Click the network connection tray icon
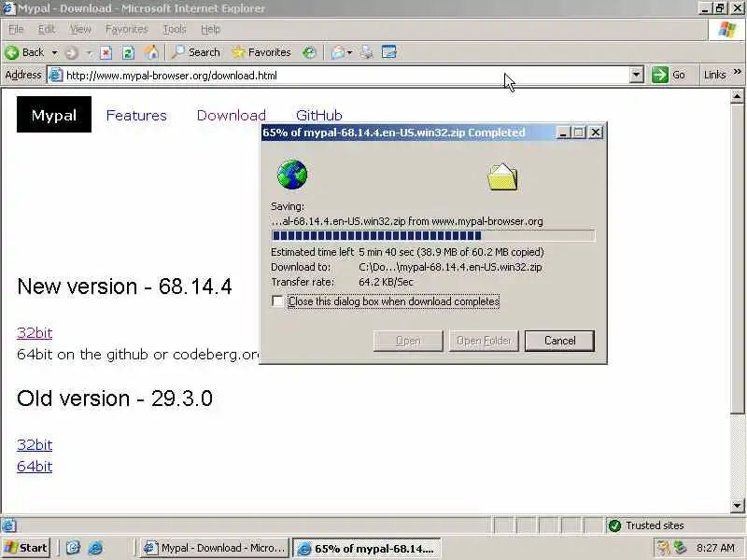747x560 pixels. (680, 548)
